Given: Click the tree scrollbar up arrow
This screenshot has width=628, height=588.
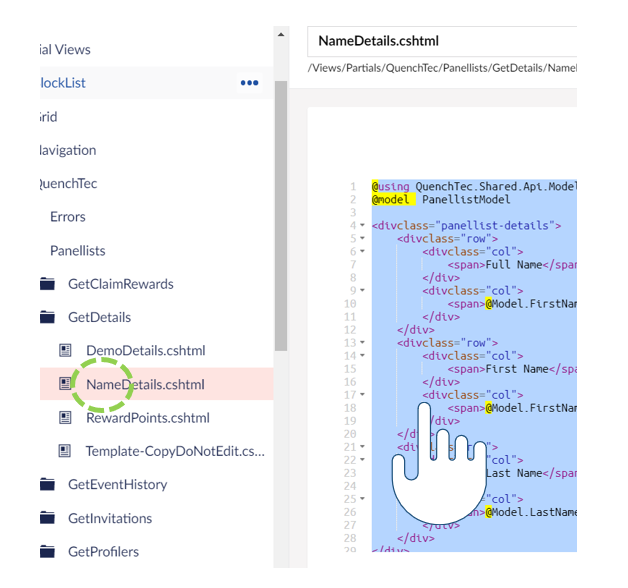Looking at the screenshot, I should tap(281, 34).
